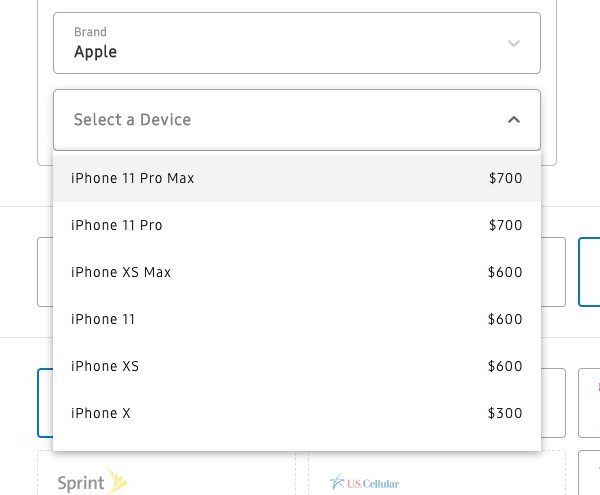The height and width of the screenshot is (495, 600).
Task: Click the "Select a Device" placeholder text
Action: [x=132, y=120]
